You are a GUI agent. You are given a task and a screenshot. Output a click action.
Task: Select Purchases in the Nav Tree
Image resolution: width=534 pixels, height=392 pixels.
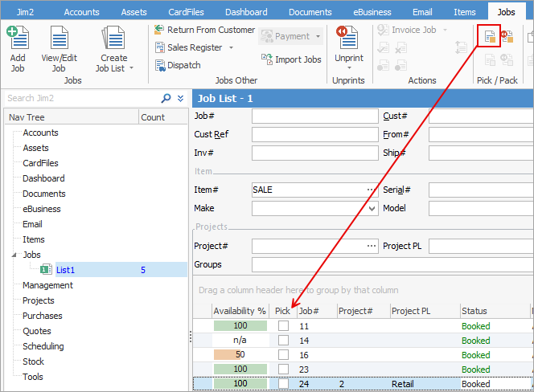[x=43, y=316]
